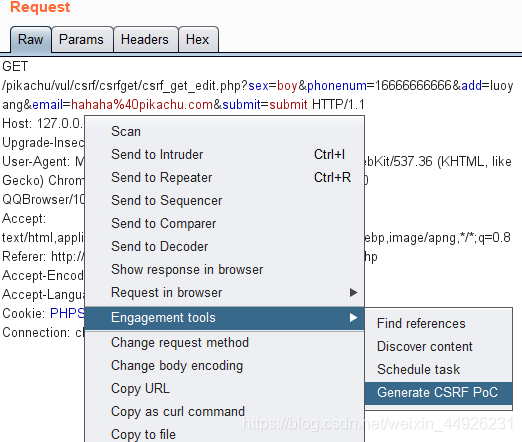Choose Scan from the context menu
The height and width of the screenshot is (442, 522).
(224, 131)
